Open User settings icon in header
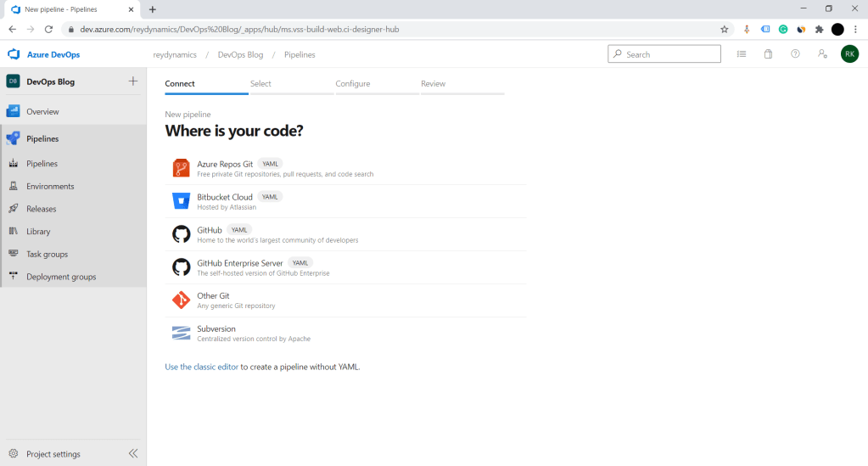This screenshot has width=868, height=466. [822, 54]
